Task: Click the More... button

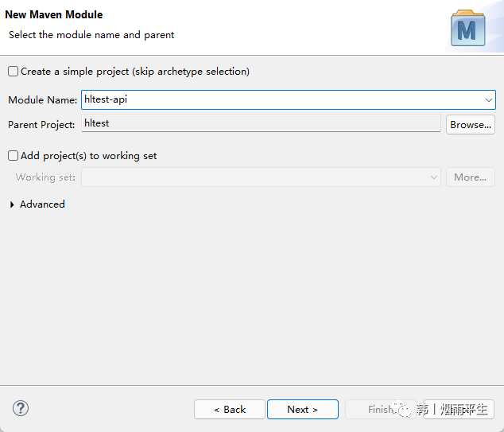Action: [471, 177]
